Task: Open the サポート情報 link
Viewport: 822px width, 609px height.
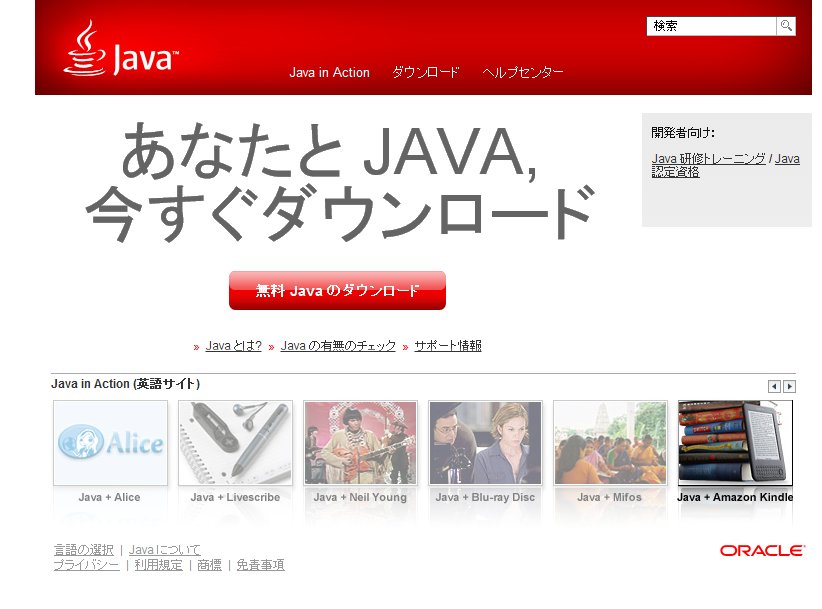Action: point(446,345)
